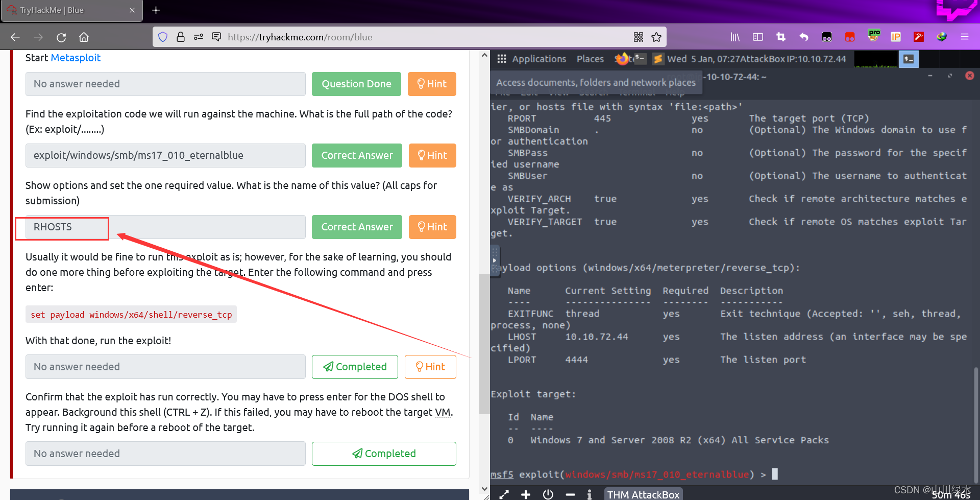980x500 pixels.
Task: Bookmark this page with the star
Action: [x=656, y=37]
